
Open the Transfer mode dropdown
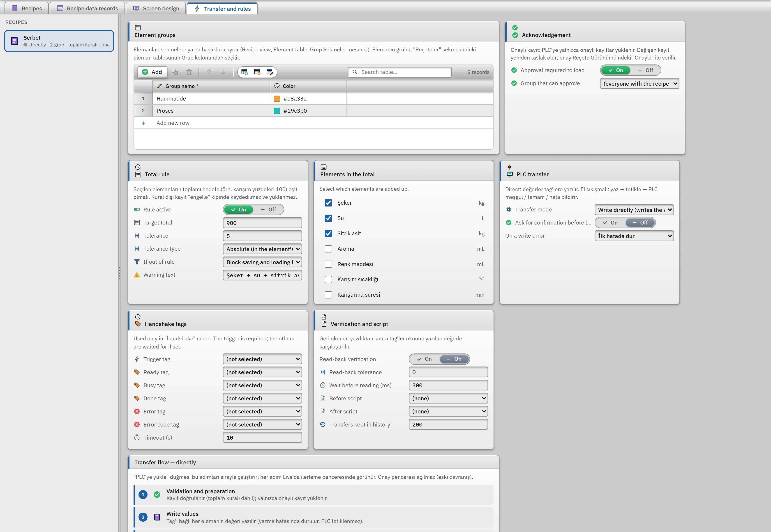click(634, 210)
